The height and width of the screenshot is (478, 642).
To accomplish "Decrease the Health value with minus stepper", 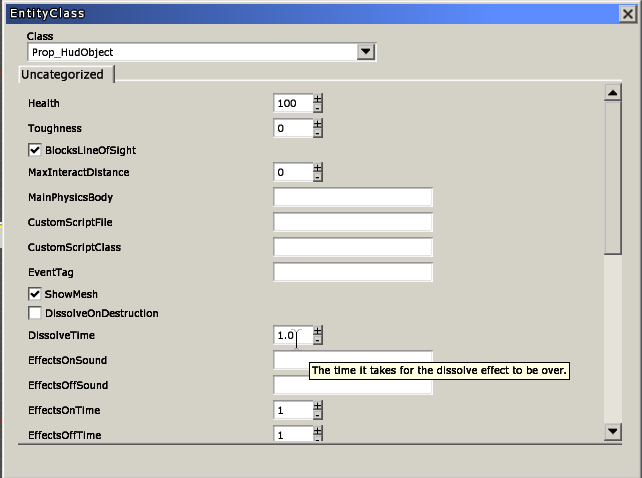I will [318, 108].
